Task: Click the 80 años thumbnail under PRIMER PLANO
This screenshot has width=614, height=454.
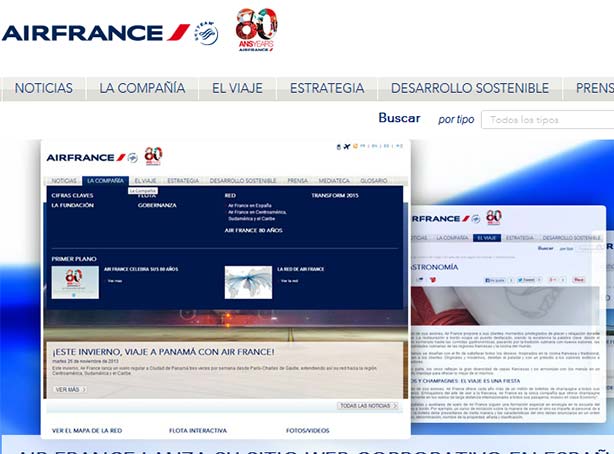Action: [x=75, y=282]
